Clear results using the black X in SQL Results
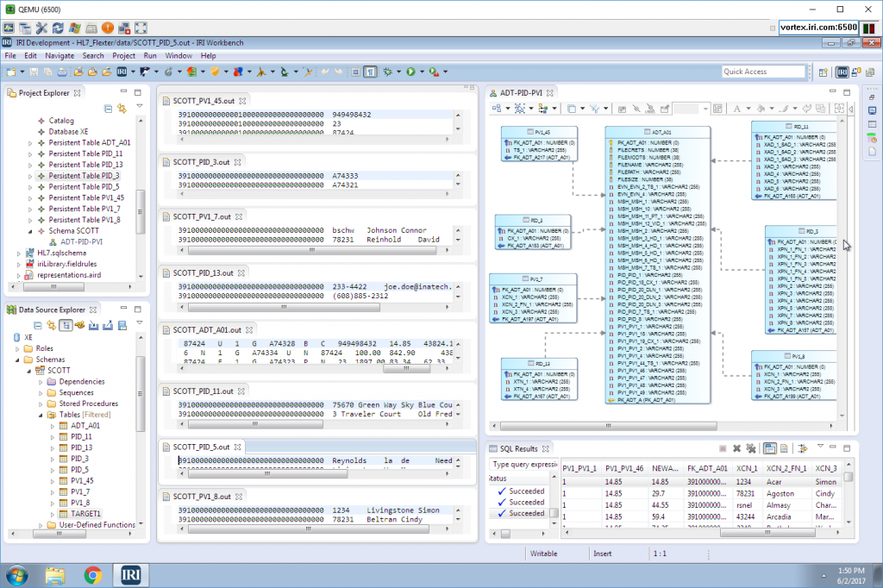The width and height of the screenshot is (883, 588). point(737,448)
